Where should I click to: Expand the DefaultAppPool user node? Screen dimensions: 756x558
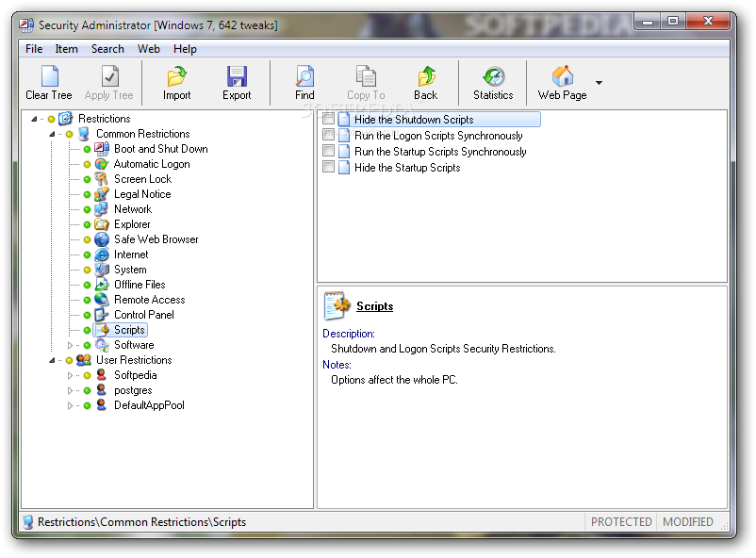(x=70, y=405)
